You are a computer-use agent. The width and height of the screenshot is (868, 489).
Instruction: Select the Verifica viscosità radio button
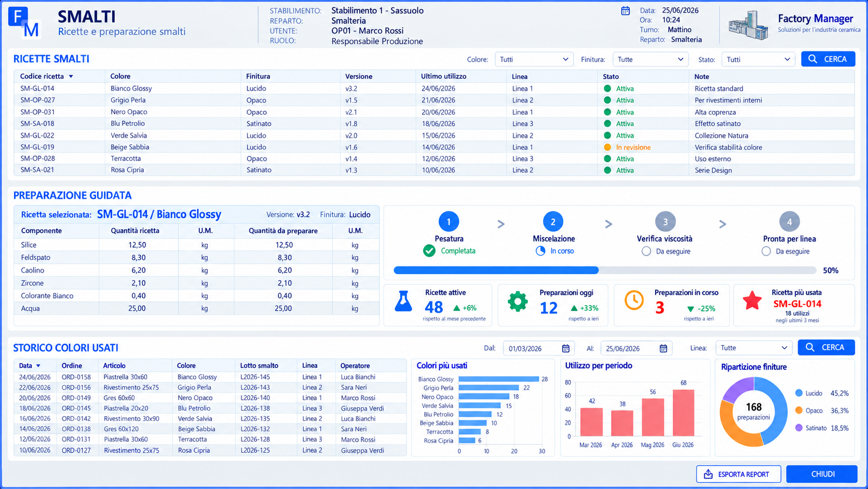click(646, 252)
